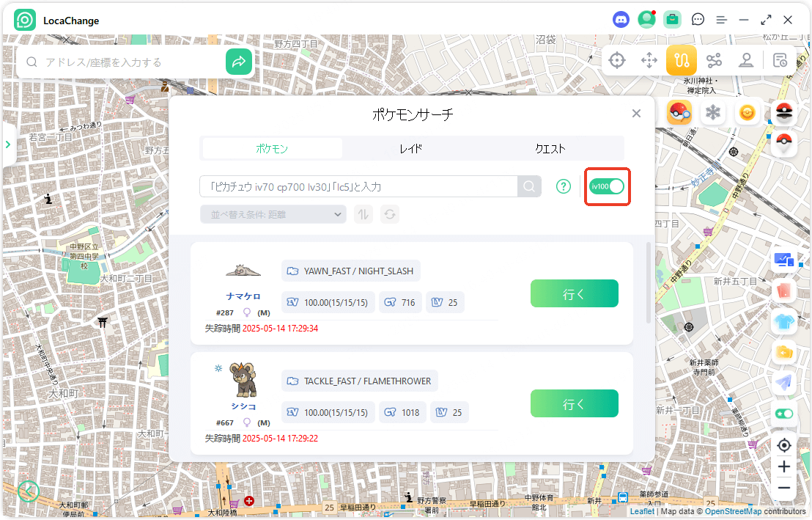The width and height of the screenshot is (812, 520).
Task: Click the #287 Pokedex number
Action: (225, 312)
